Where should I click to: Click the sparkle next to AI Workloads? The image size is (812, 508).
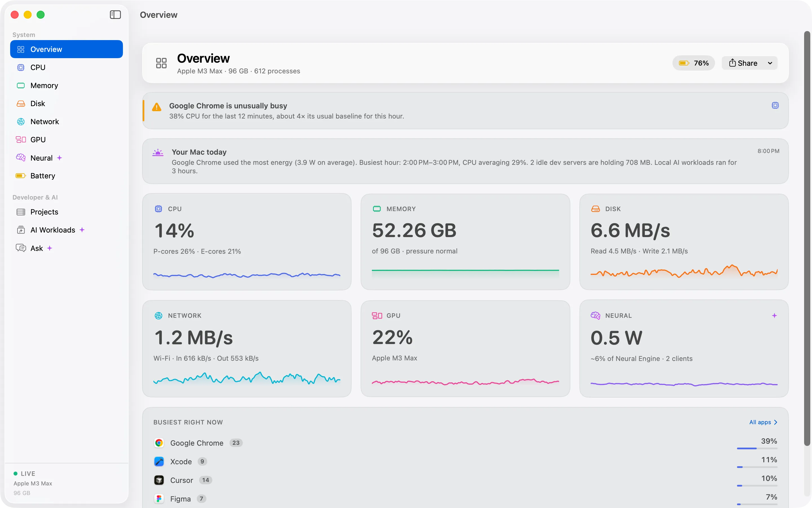(82, 230)
